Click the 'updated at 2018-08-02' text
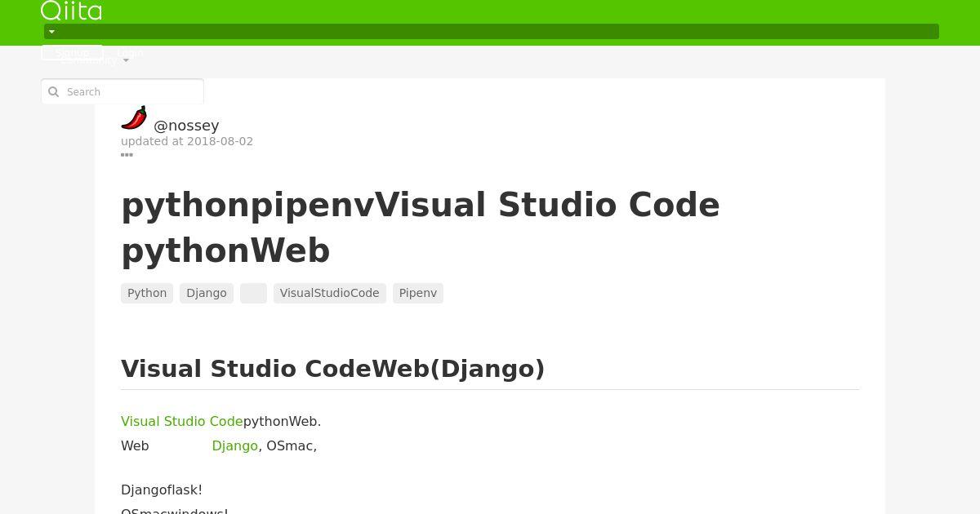The image size is (980, 514). point(187,141)
